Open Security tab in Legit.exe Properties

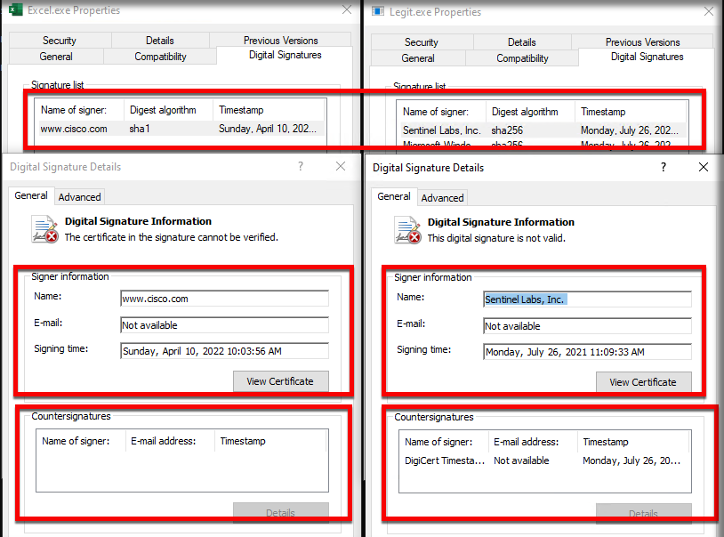421,42
